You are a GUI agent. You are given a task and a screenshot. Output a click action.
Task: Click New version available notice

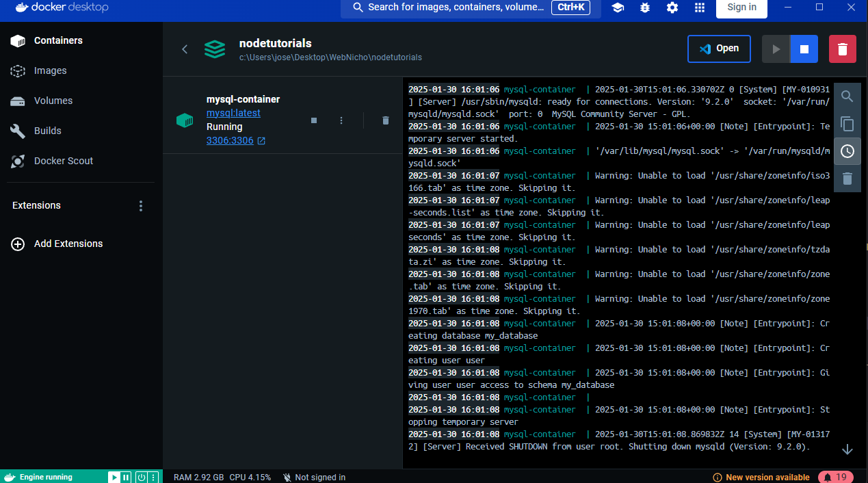pyautogui.click(x=761, y=477)
